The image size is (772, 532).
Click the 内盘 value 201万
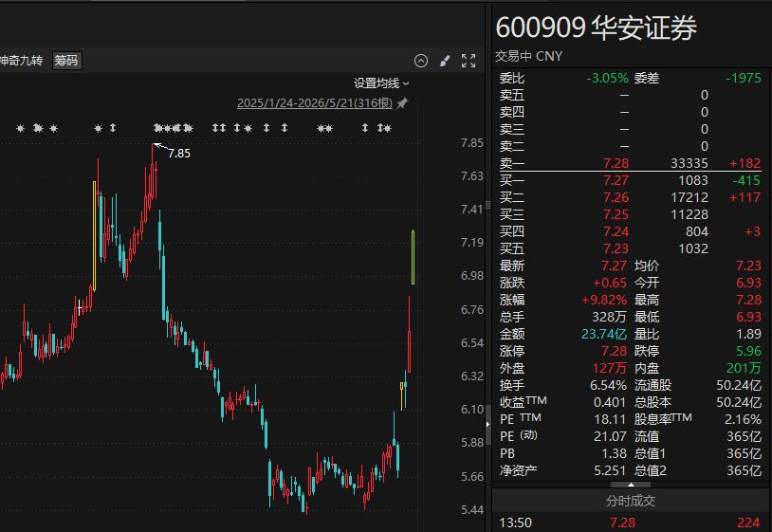pyautogui.click(x=744, y=368)
